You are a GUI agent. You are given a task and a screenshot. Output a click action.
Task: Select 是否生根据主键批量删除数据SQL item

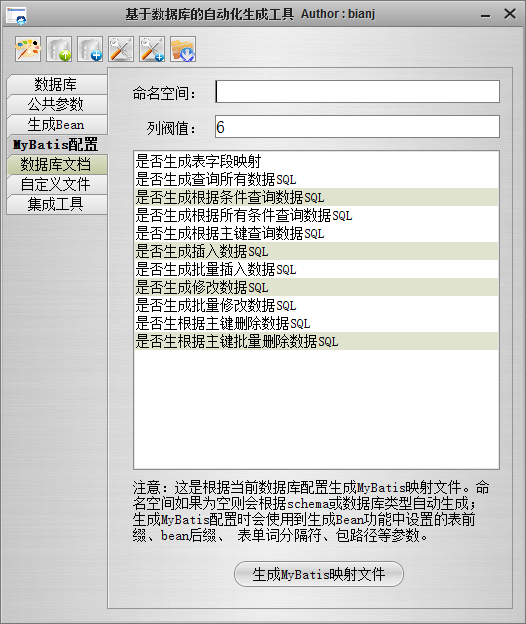[x=316, y=341]
